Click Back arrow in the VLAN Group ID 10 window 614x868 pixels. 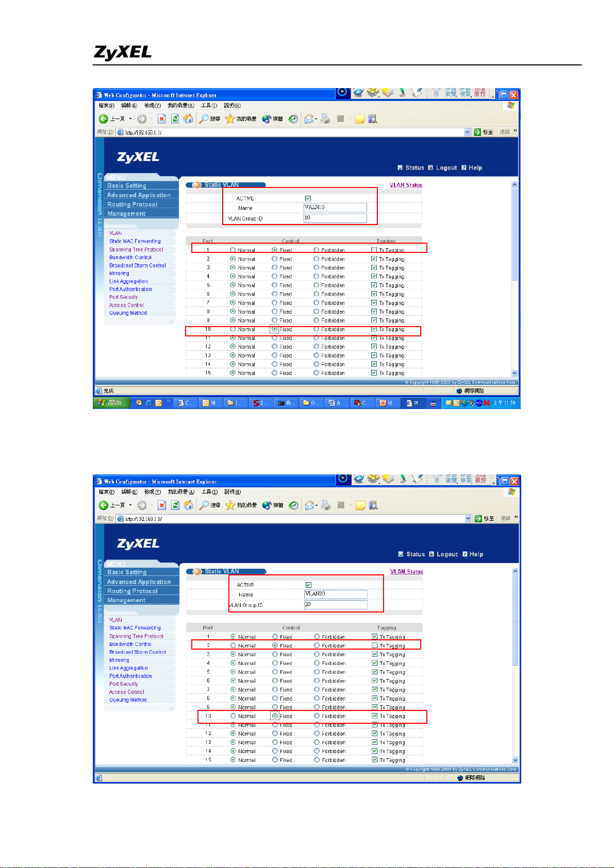104,119
